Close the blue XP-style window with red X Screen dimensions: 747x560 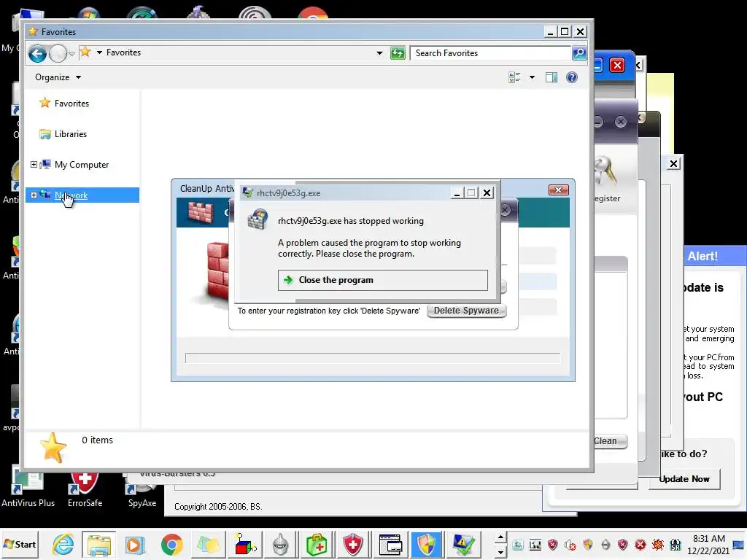pos(617,65)
